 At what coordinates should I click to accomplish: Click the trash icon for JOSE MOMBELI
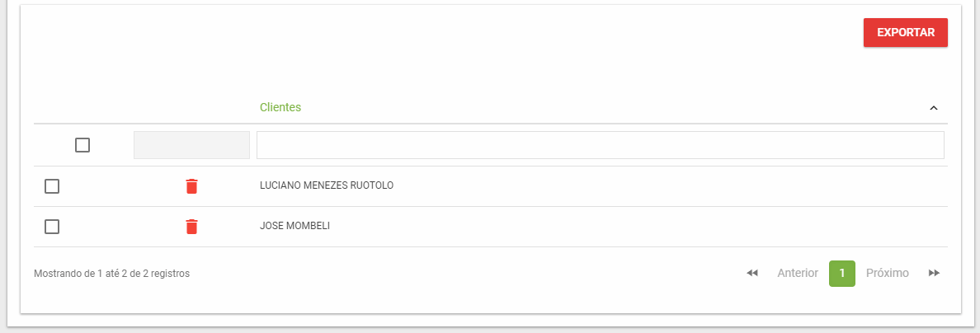[192, 227]
